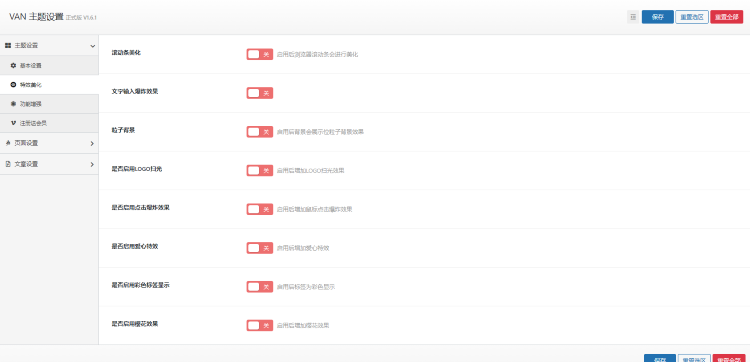Viewport: 750px width, 362px height.
Task: Click the description beside the 粒子背景 switch
Action: point(320,132)
